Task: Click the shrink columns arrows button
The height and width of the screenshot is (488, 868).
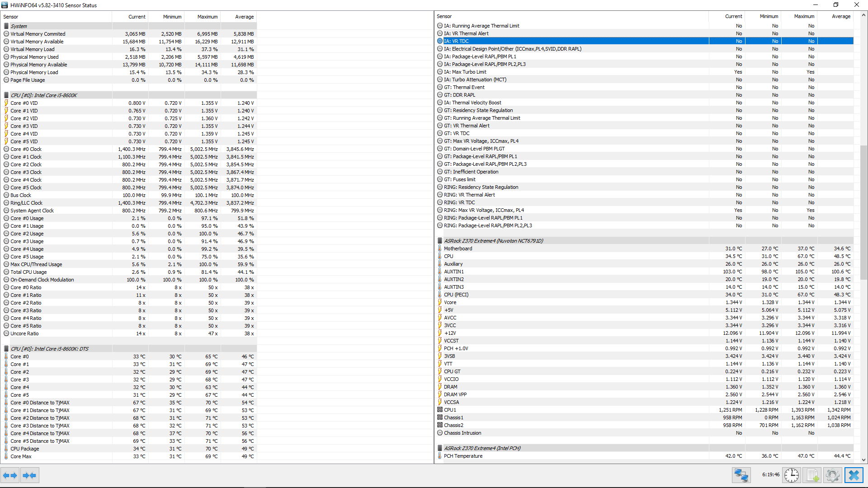Action: (29, 475)
